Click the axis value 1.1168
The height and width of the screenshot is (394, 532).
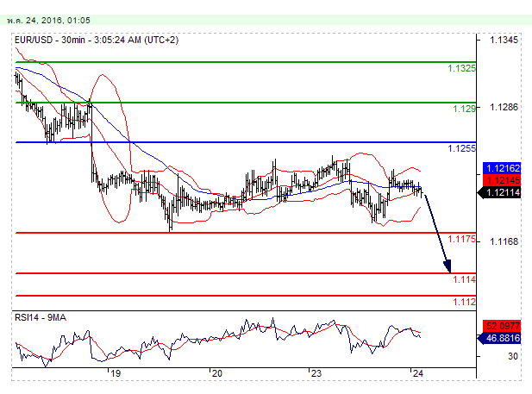(504, 241)
